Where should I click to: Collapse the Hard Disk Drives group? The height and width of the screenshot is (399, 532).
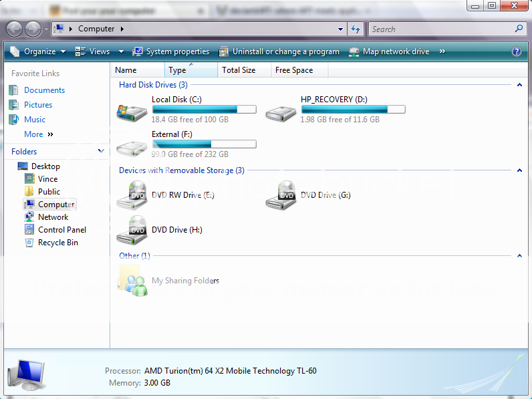519,85
